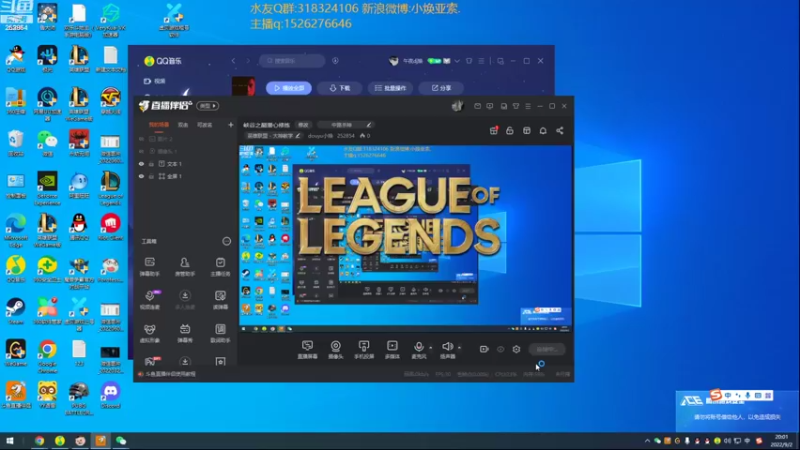
Task: Click the 扬声器 speaker icon
Action: click(447, 347)
